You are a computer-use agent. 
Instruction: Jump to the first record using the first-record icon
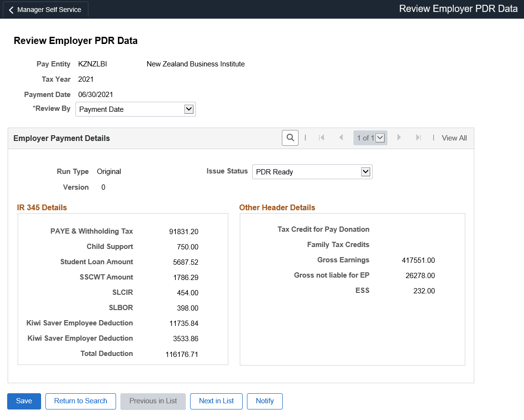pos(322,138)
